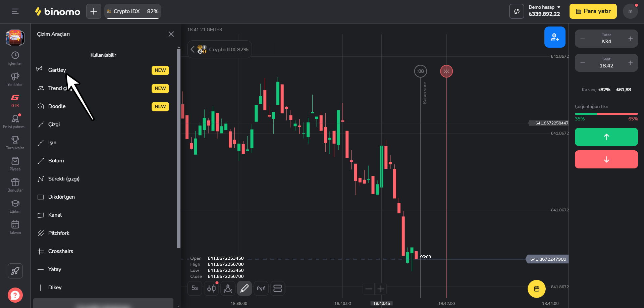Click the green up trade button
Viewport: 644px width, 308px height.
coord(606,137)
